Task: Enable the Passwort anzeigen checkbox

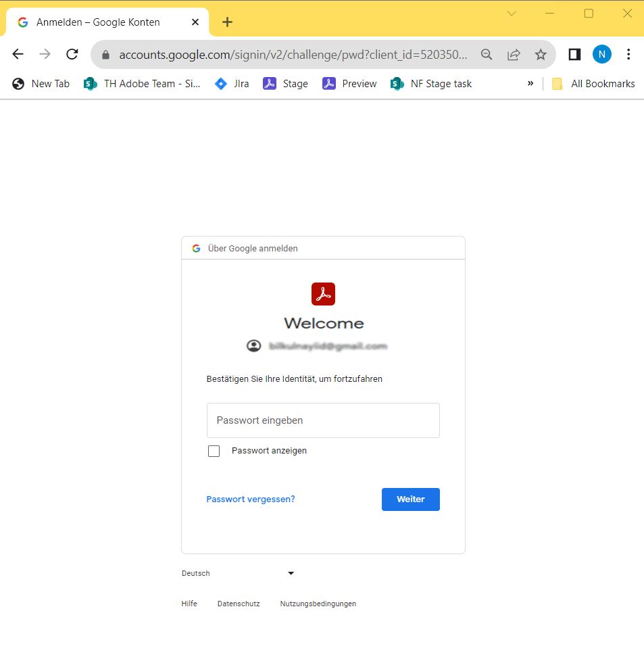Action: (x=214, y=450)
